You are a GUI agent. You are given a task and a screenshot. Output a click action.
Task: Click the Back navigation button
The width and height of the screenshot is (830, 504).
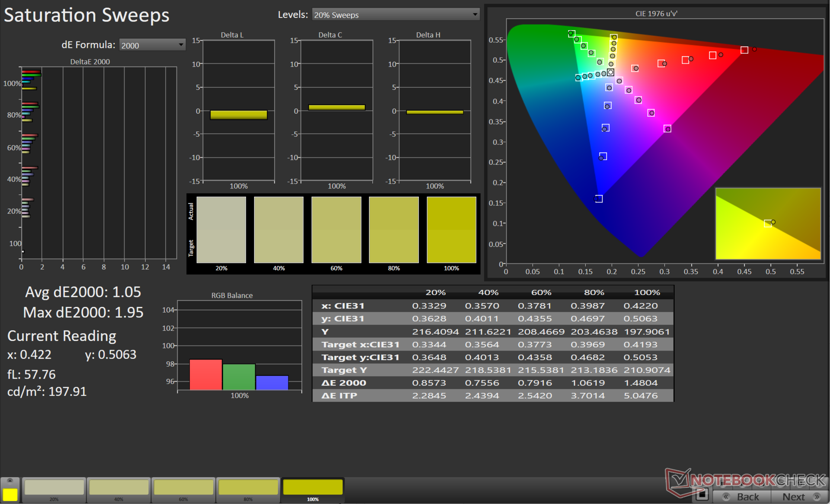[742, 497]
